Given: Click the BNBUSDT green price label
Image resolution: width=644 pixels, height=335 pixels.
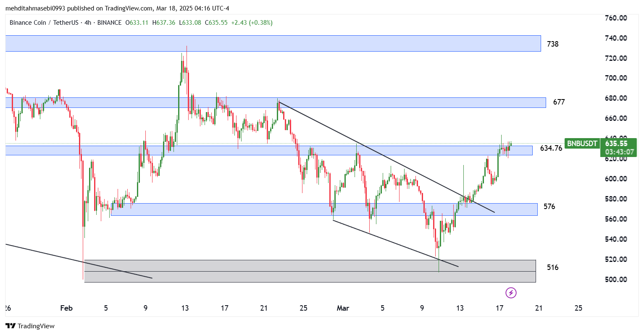Looking at the screenshot, I should coord(582,144).
